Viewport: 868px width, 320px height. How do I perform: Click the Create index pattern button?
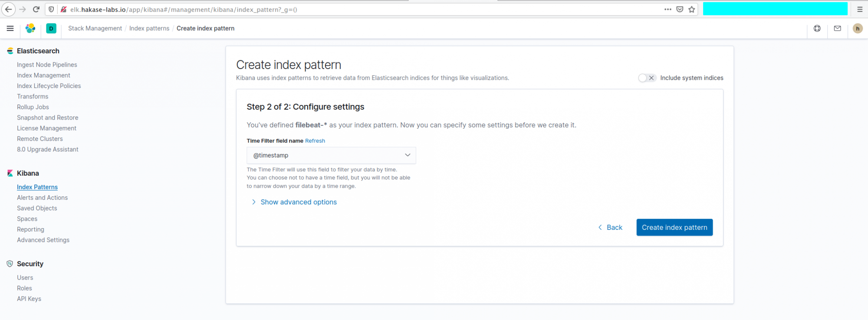674,227
